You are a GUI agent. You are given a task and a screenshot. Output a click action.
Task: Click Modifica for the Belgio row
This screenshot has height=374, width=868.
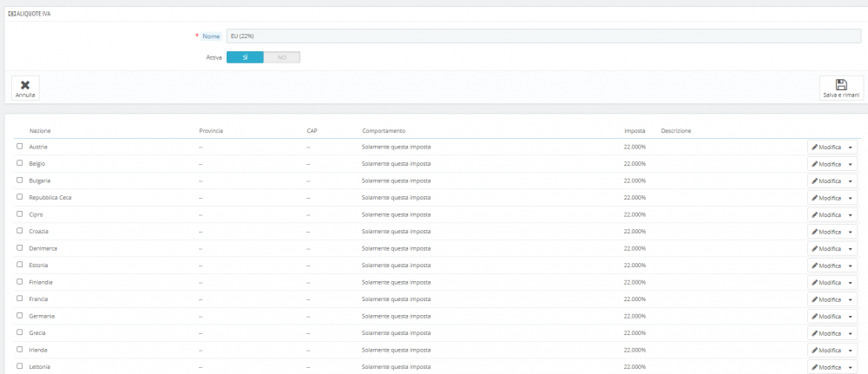[826, 164]
